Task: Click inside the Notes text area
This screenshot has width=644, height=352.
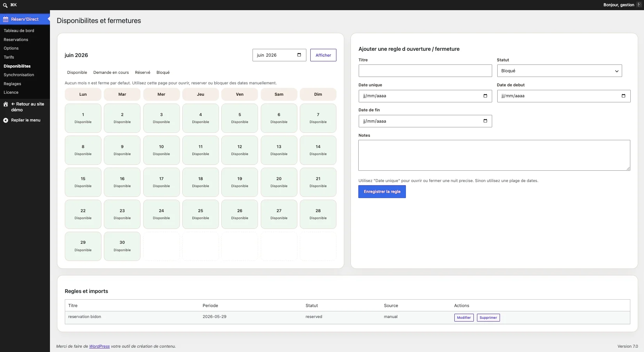Action: point(494,155)
